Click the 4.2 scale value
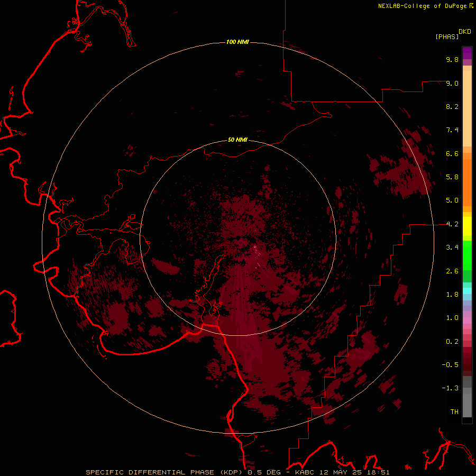This screenshot has height=476, width=476. 452,224
